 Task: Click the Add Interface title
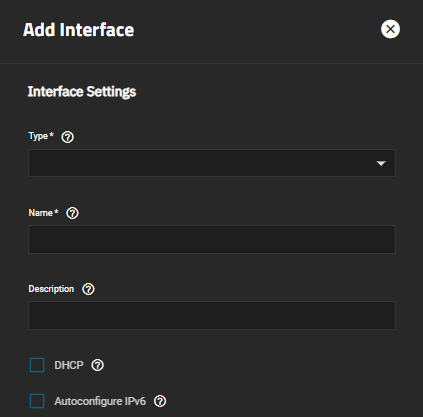[79, 30]
